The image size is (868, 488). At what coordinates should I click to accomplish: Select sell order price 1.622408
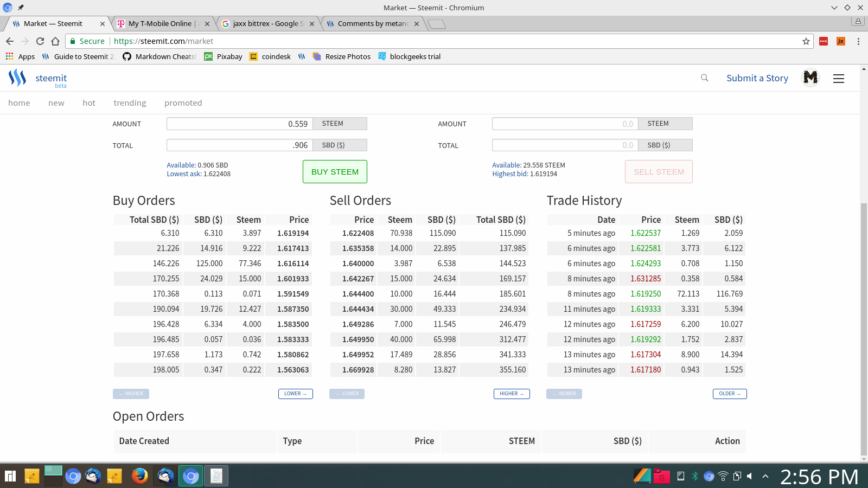pos(358,233)
